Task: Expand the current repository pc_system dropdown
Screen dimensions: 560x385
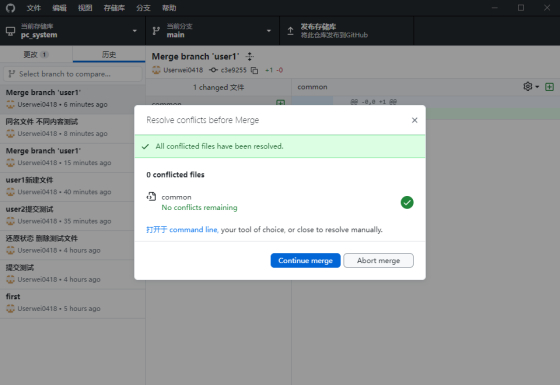Action: (72, 31)
